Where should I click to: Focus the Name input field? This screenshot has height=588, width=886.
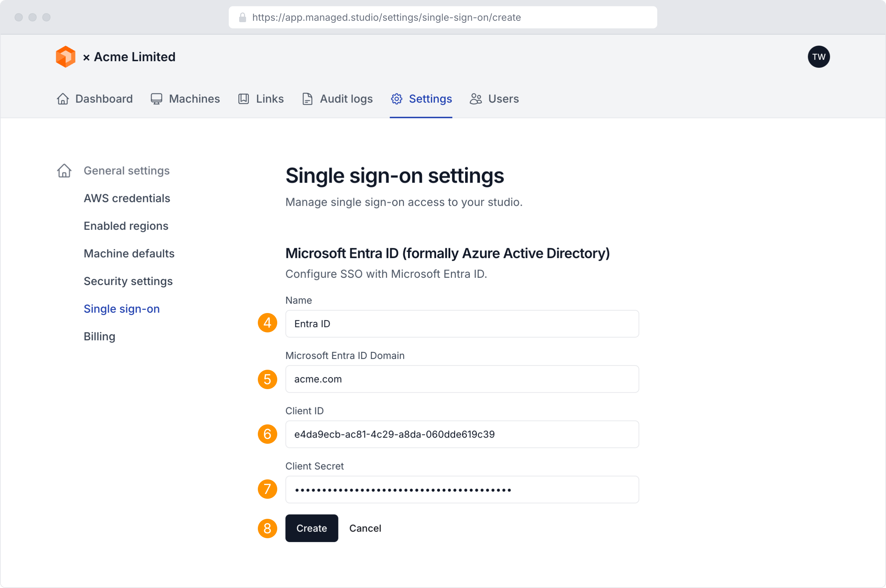(462, 324)
